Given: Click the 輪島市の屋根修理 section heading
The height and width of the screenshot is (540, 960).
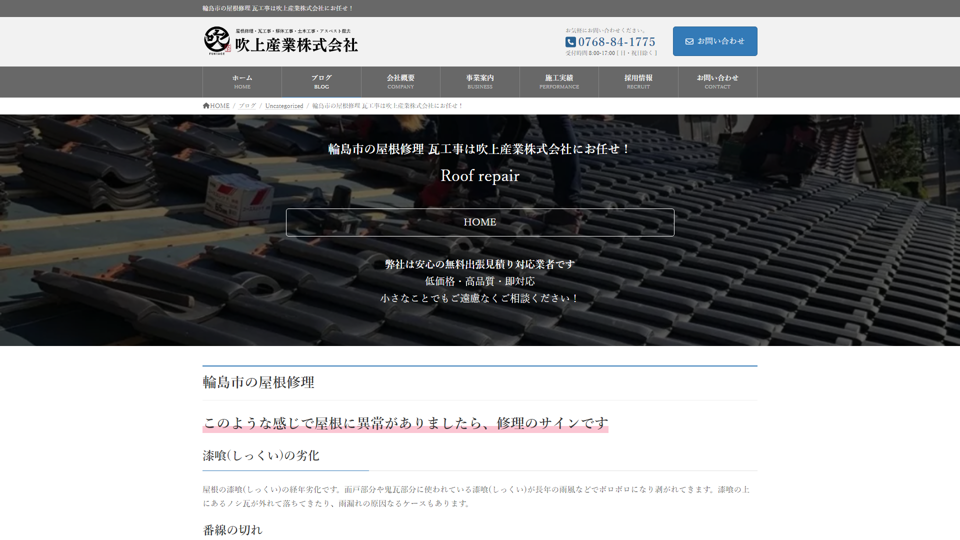Looking at the screenshot, I should pyautogui.click(x=259, y=382).
